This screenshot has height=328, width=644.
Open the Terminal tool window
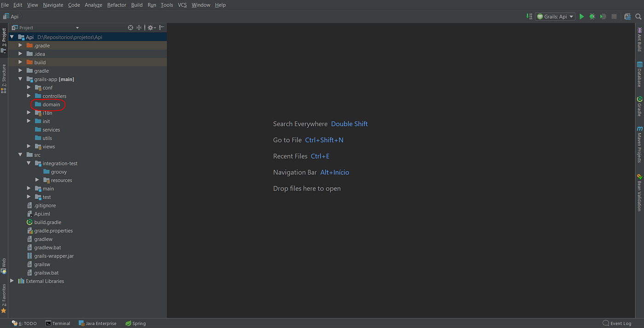(x=57, y=323)
